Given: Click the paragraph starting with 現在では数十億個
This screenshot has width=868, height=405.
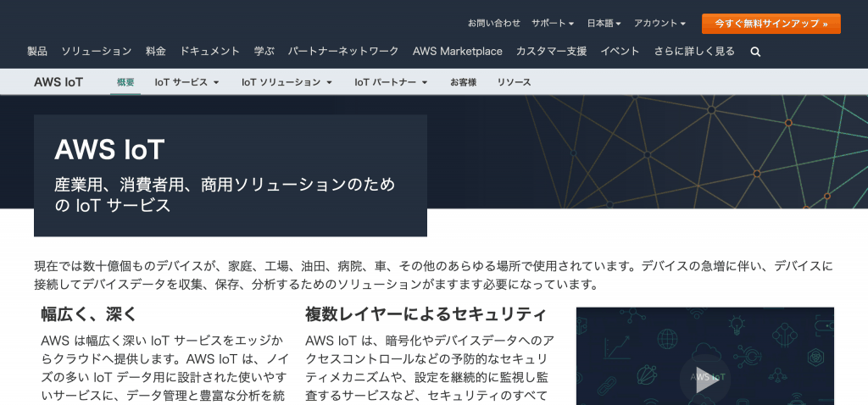Looking at the screenshot, I should pos(433,275).
